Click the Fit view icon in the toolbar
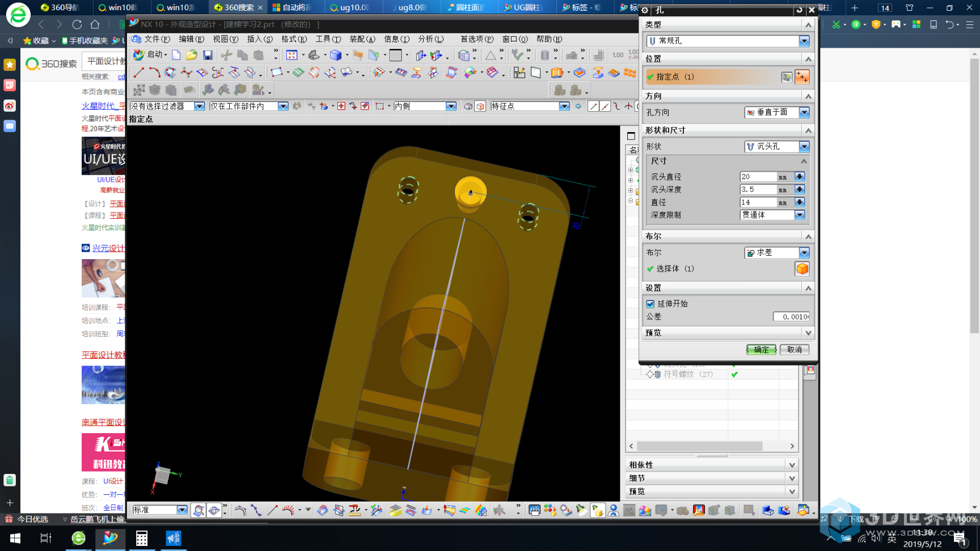980x551 pixels. 292,55
